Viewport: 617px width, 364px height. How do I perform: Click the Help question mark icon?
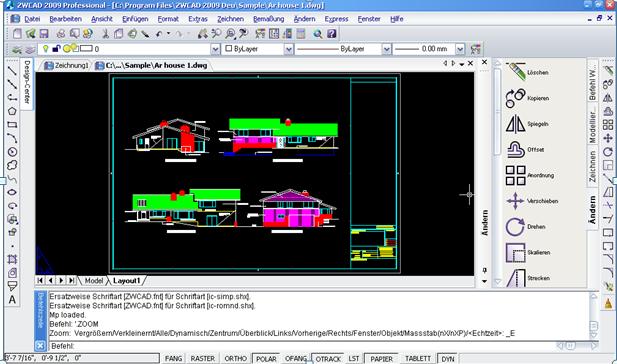click(x=331, y=34)
